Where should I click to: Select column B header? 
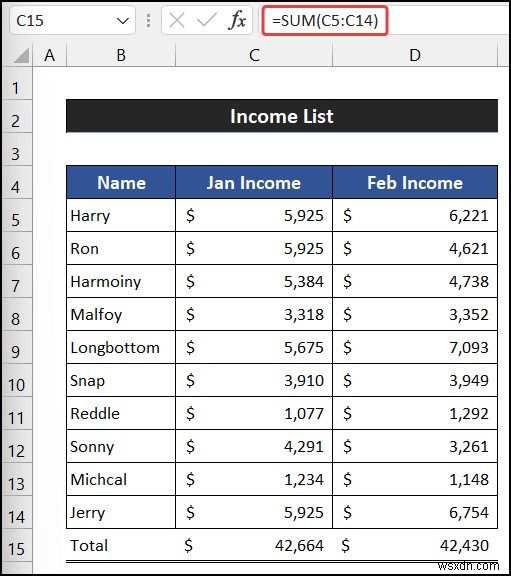tap(121, 55)
